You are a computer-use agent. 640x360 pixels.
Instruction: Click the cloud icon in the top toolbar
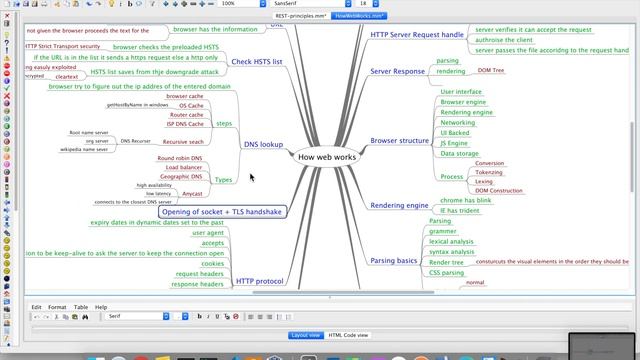(139, 4)
